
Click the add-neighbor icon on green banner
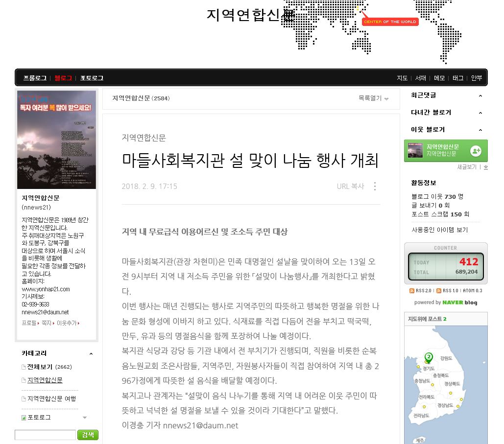(475, 151)
